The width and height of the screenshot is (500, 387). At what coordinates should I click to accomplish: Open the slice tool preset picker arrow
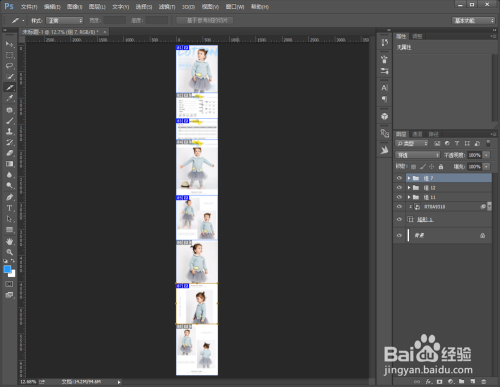pos(23,21)
